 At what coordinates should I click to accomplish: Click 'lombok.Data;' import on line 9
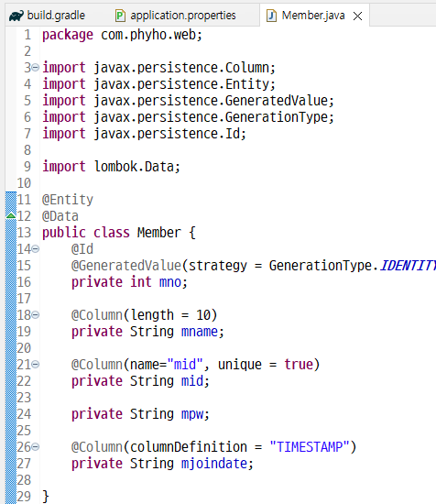point(136,167)
